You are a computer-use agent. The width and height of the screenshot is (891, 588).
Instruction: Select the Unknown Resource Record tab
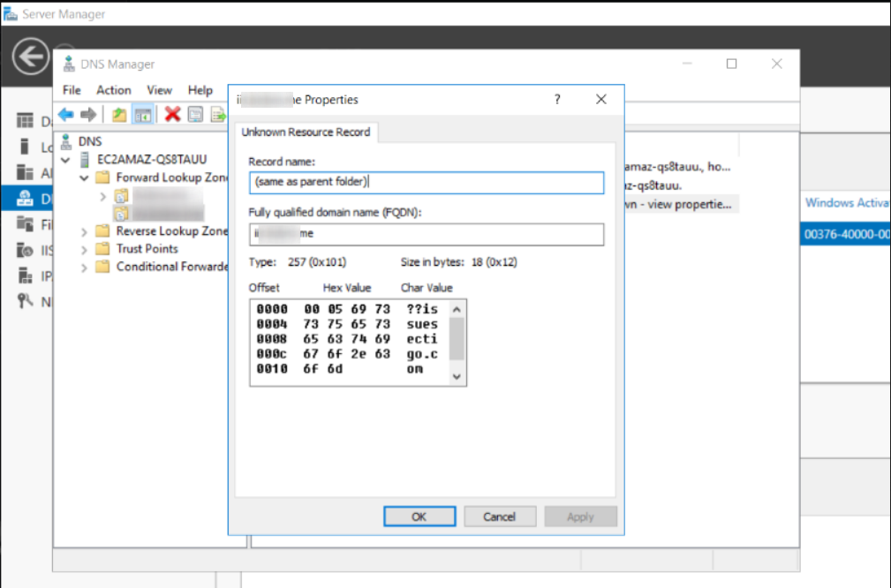306,132
